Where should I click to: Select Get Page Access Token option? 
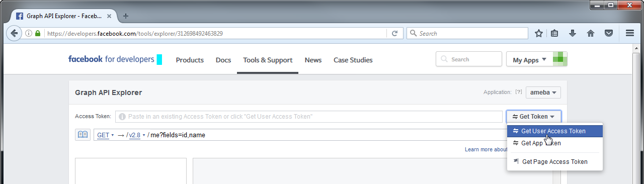554,162
